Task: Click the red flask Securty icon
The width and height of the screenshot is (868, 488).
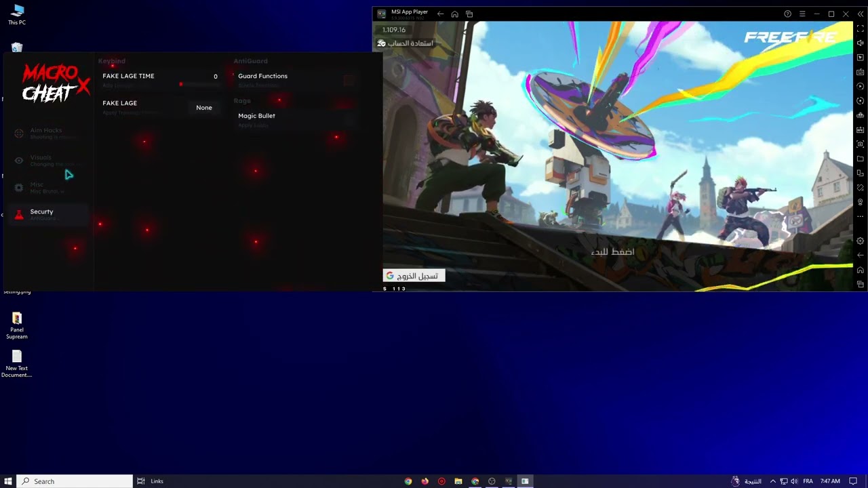Action: [x=19, y=215]
